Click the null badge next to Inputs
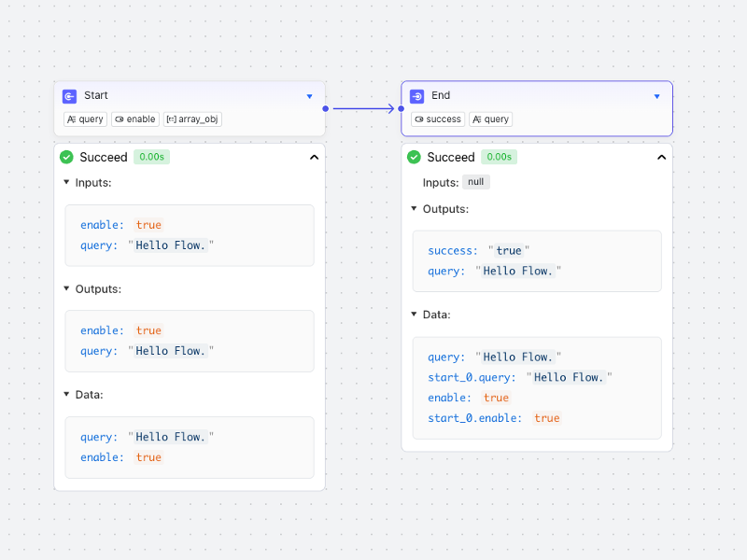Screen dimensions: 747x560 [476, 182]
